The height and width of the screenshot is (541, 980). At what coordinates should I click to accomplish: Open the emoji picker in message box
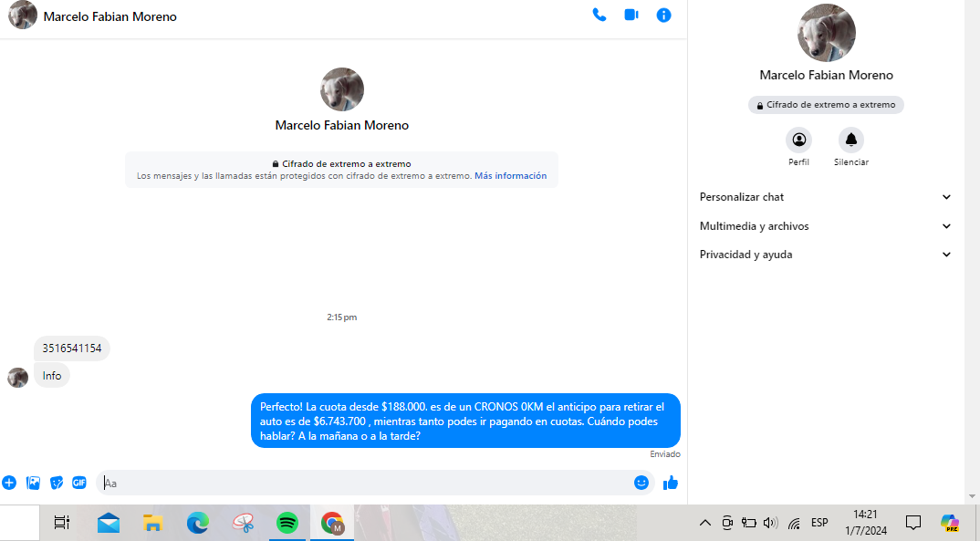(x=641, y=483)
